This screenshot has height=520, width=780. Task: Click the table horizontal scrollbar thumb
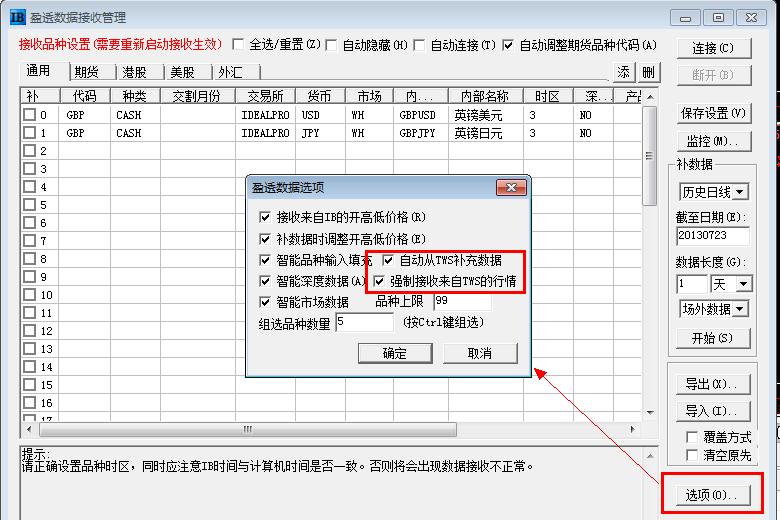point(248,429)
